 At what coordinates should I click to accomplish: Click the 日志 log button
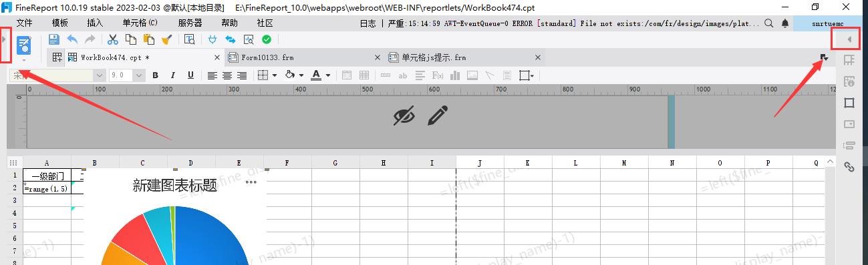pos(368,23)
